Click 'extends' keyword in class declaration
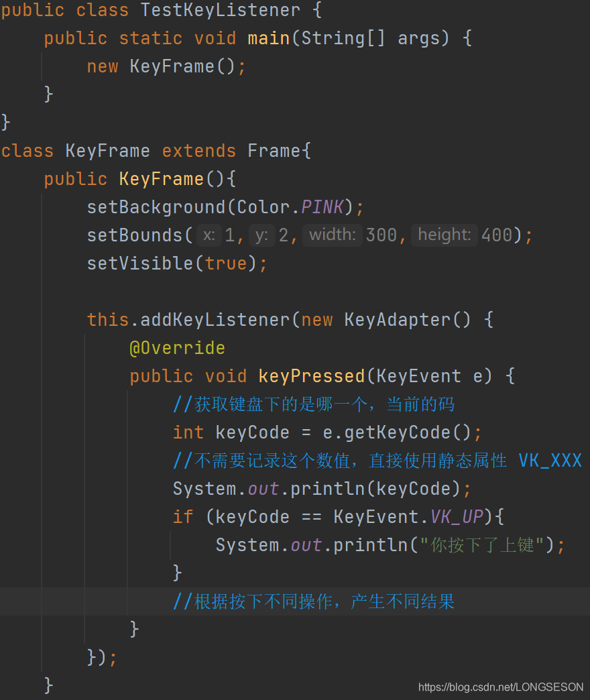Image resolution: width=590 pixels, height=700 pixels. tap(198, 151)
